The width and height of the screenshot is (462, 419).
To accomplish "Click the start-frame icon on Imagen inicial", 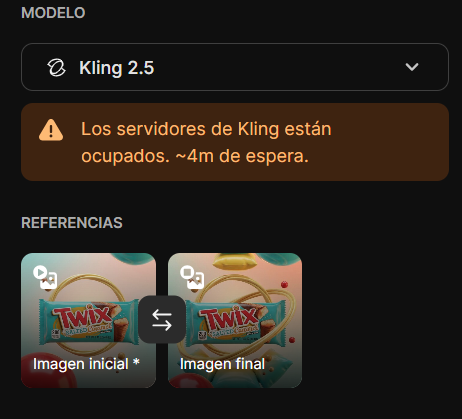I will 45,277.
